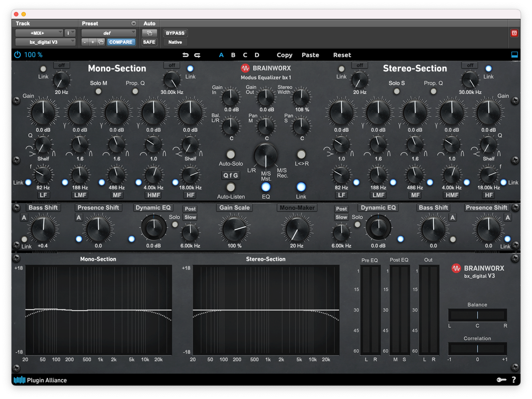Click the Balance meter
The width and height of the screenshot is (532, 399).
tap(477, 315)
